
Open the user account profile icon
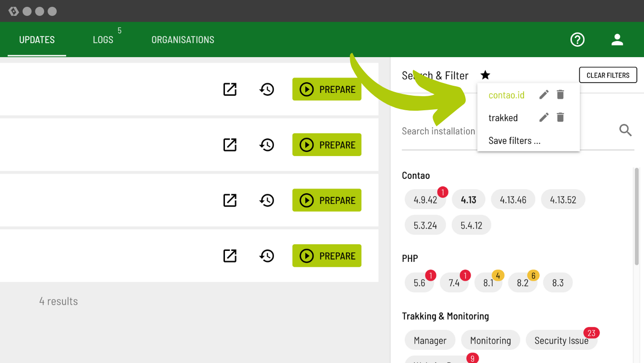coord(617,40)
